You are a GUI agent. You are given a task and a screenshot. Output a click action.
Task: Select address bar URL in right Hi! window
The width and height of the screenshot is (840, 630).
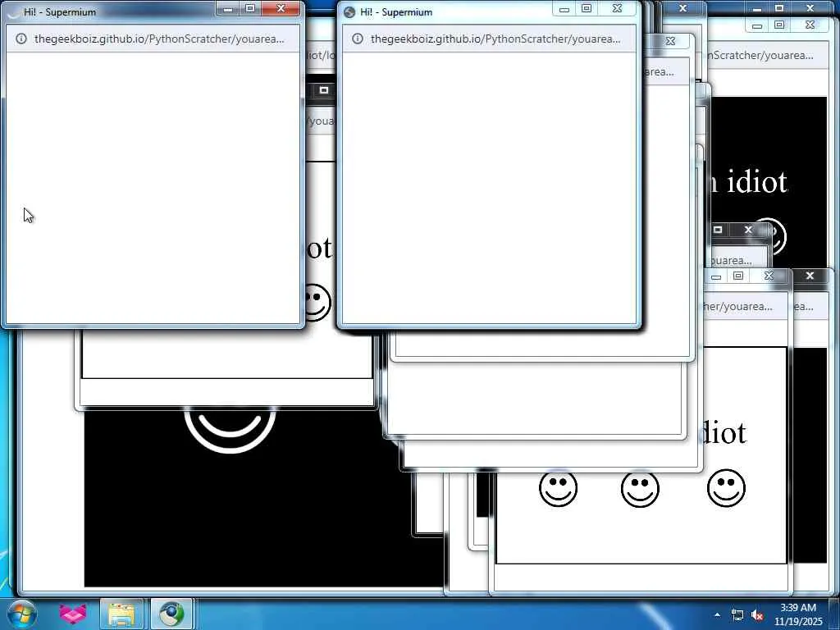(x=495, y=39)
